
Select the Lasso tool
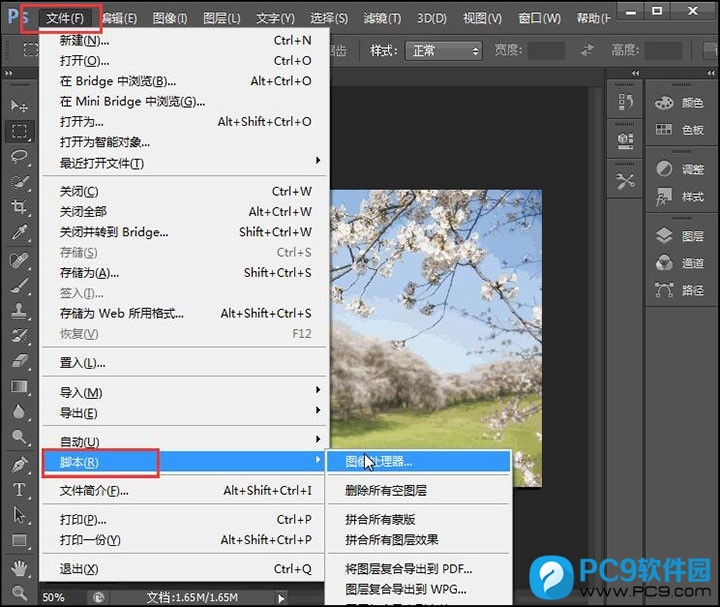coord(19,157)
